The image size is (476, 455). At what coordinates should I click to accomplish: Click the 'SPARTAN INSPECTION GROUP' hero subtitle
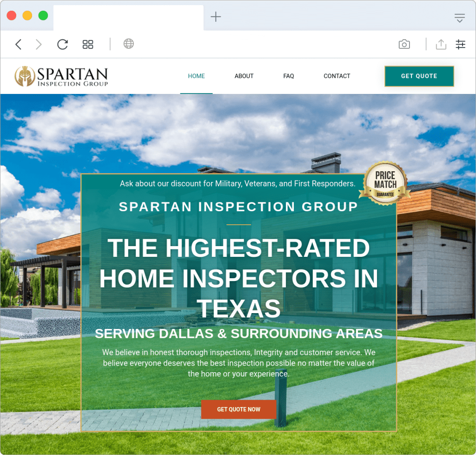point(238,207)
